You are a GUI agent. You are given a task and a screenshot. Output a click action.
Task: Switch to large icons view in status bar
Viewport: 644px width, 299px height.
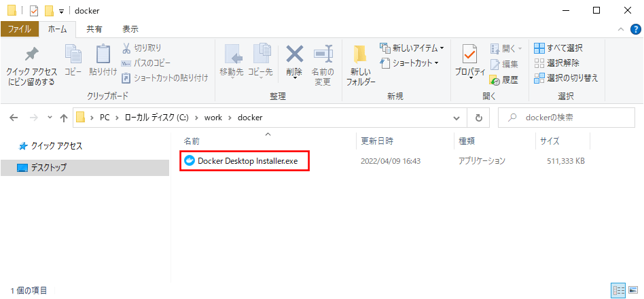click(633, 291)
